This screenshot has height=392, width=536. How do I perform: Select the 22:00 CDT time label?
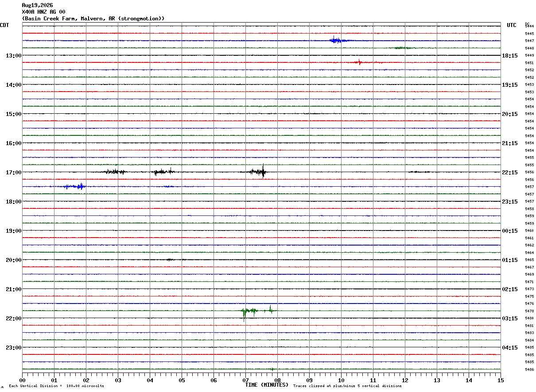point(13,319)
